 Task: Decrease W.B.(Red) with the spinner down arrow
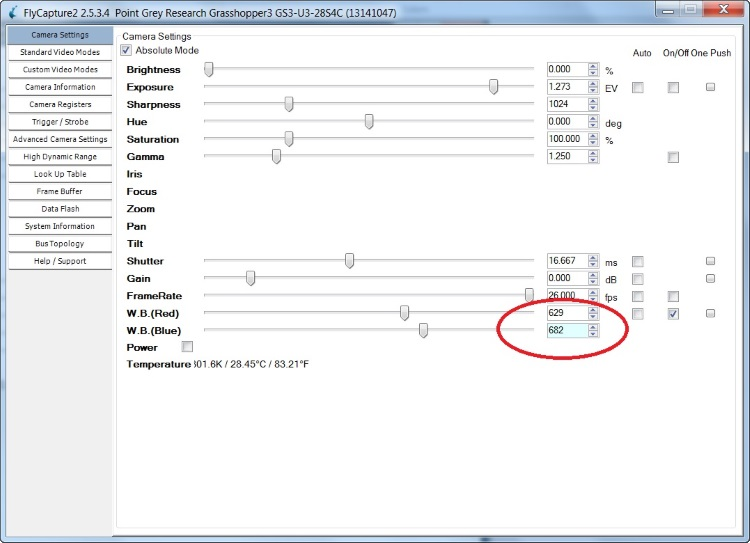pyautogui.click(x=593, y=317)
